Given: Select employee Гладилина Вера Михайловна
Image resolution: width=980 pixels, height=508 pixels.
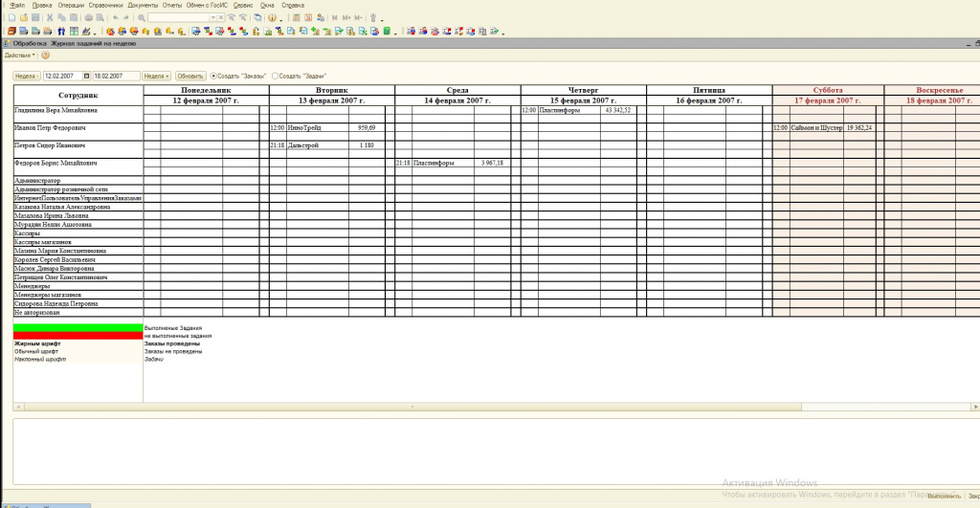Looking at the screenshot, I should click(78, 114).
